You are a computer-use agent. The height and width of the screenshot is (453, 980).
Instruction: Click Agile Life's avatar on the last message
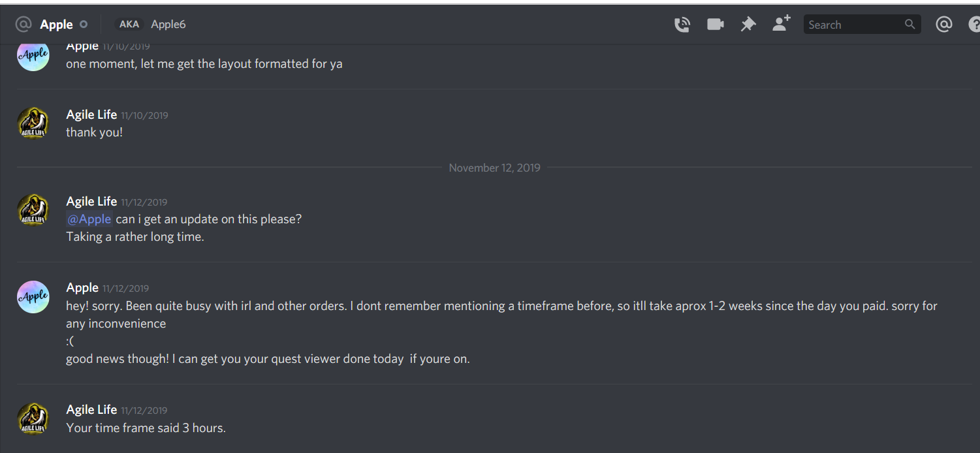click(33, 419)
